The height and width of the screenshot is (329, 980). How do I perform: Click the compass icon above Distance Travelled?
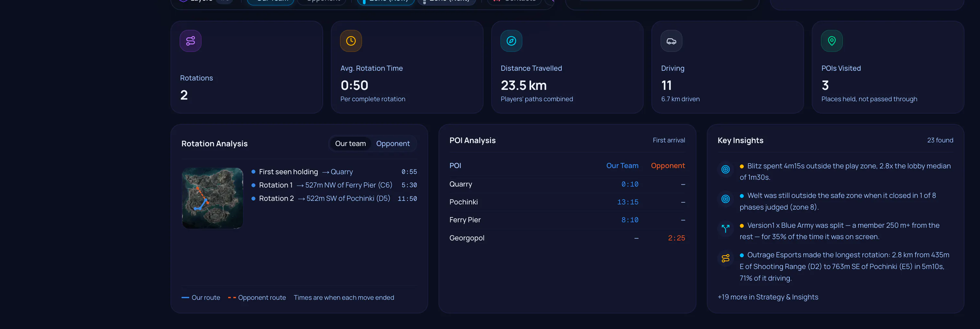tap(511, 41)
